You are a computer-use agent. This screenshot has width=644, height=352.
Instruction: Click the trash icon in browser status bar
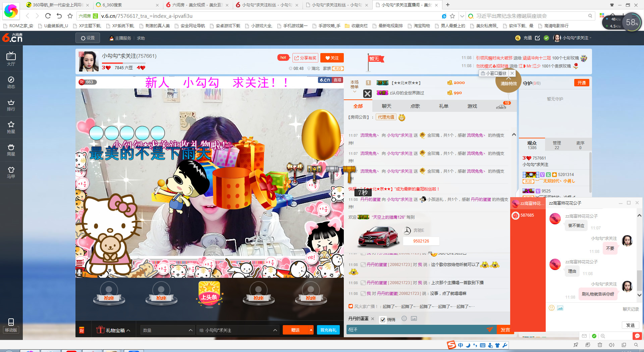click(x=600, y=345)
